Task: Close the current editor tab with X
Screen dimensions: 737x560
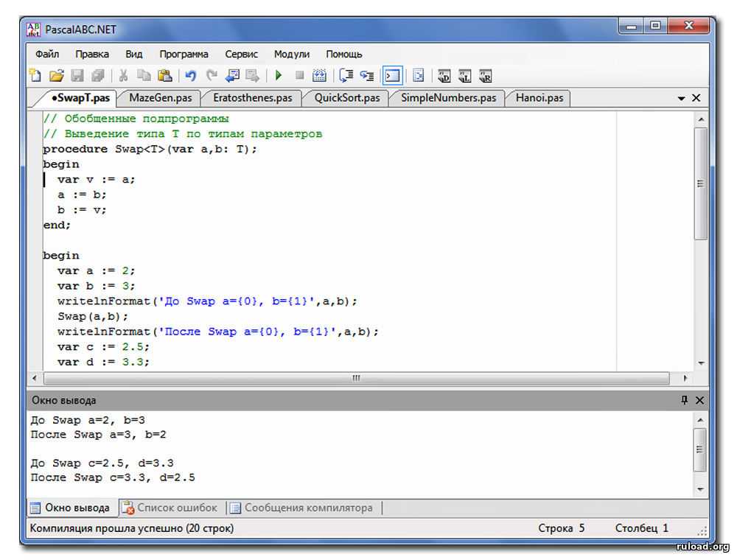Action: click(696, 98)
